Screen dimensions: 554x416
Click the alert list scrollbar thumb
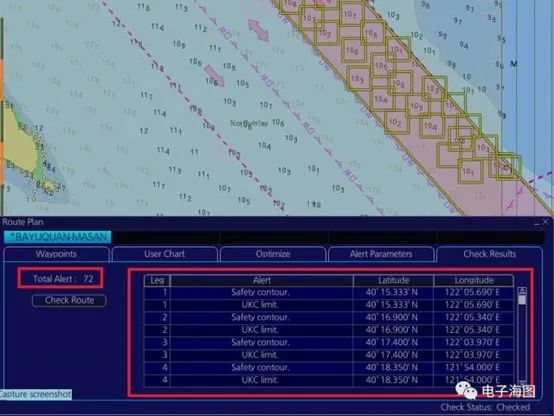point(522,300)
